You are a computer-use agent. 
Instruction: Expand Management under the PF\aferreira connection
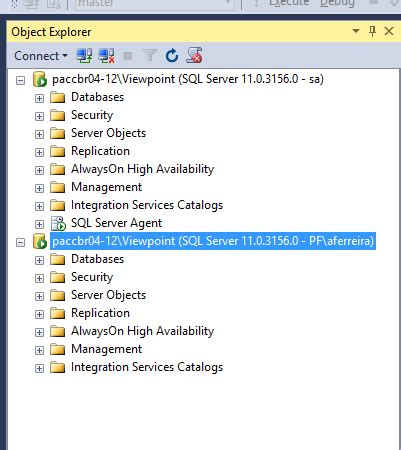click(x=39, y=350)
